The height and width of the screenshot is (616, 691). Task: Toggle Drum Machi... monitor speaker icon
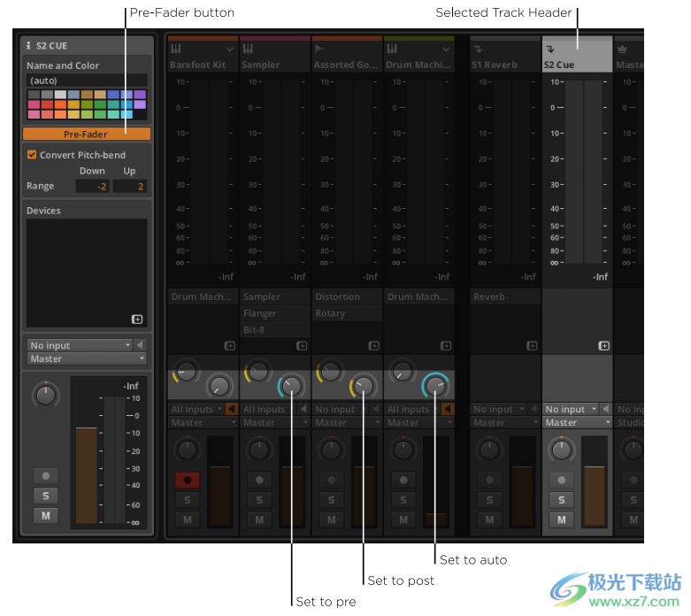tap(448, 410)
